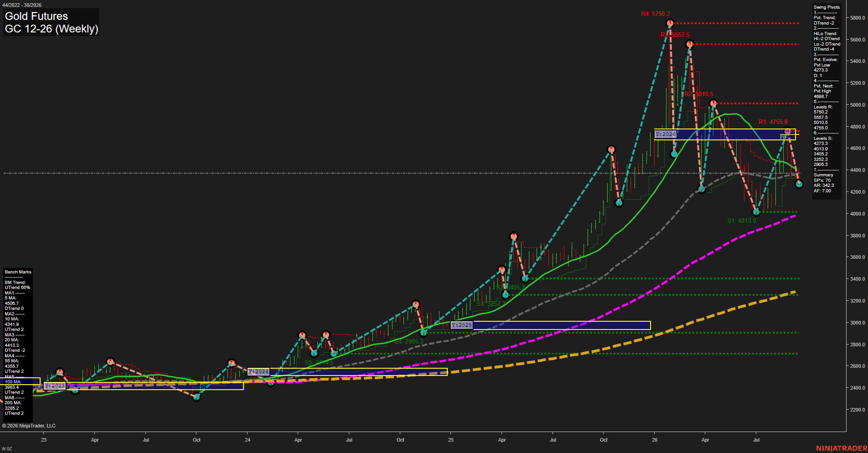Click the swing pivot high marker at R1 4755.0
868x453 pixels.
(788, 131)
